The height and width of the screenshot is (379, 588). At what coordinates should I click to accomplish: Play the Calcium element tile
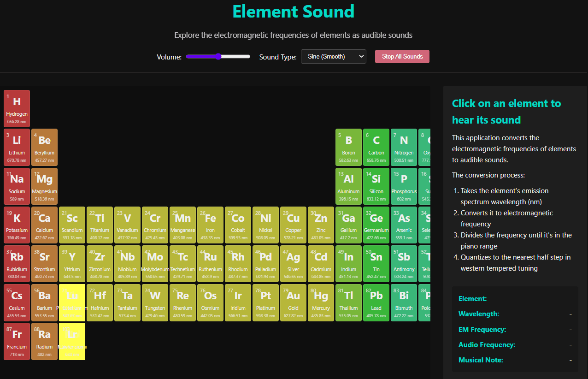(44, 225)
